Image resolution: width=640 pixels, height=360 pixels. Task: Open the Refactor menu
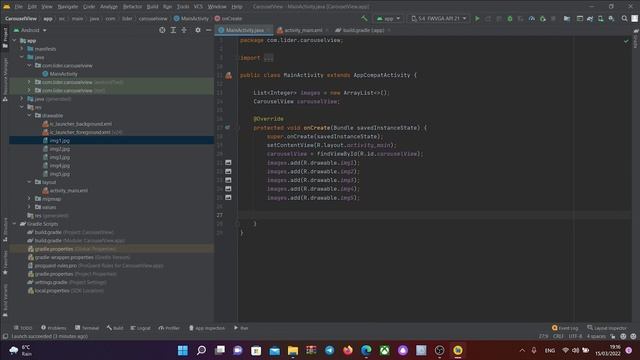132,7
